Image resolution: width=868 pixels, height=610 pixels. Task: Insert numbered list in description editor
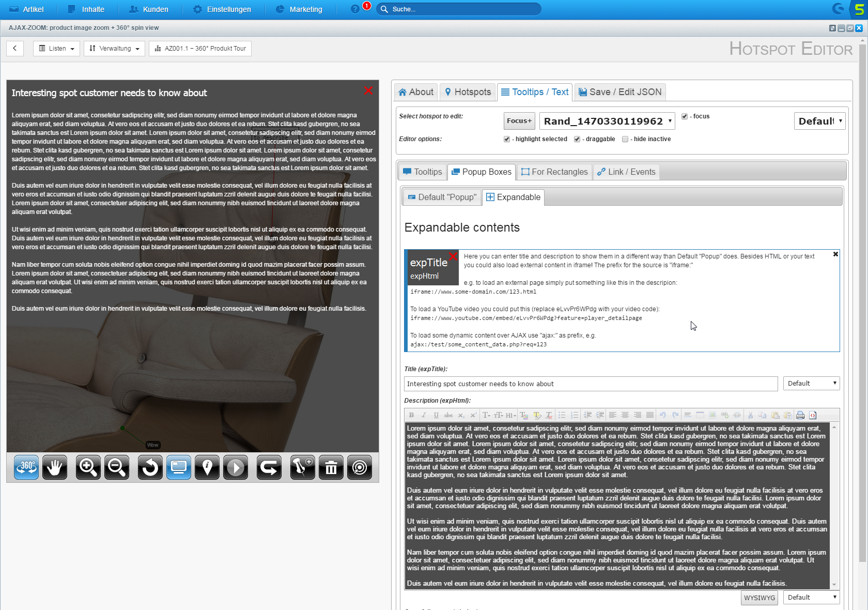574,415
